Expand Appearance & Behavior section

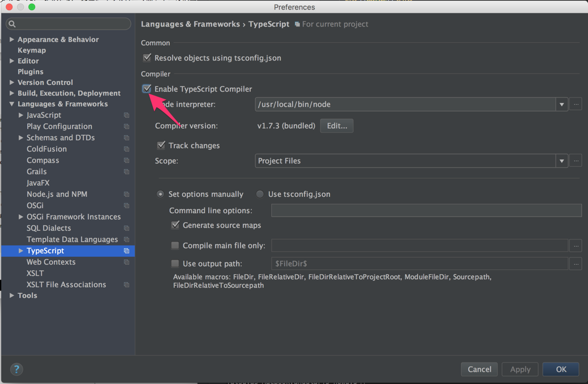(12, 40)
